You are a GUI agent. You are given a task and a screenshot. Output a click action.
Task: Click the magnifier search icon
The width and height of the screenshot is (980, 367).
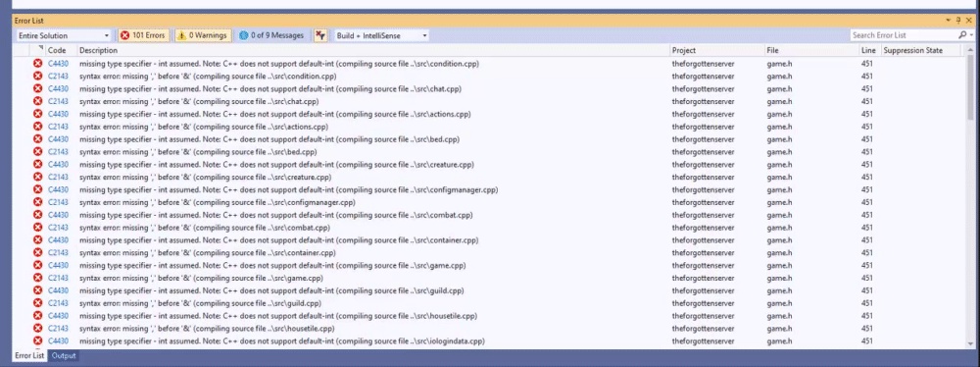coord(962,35)
